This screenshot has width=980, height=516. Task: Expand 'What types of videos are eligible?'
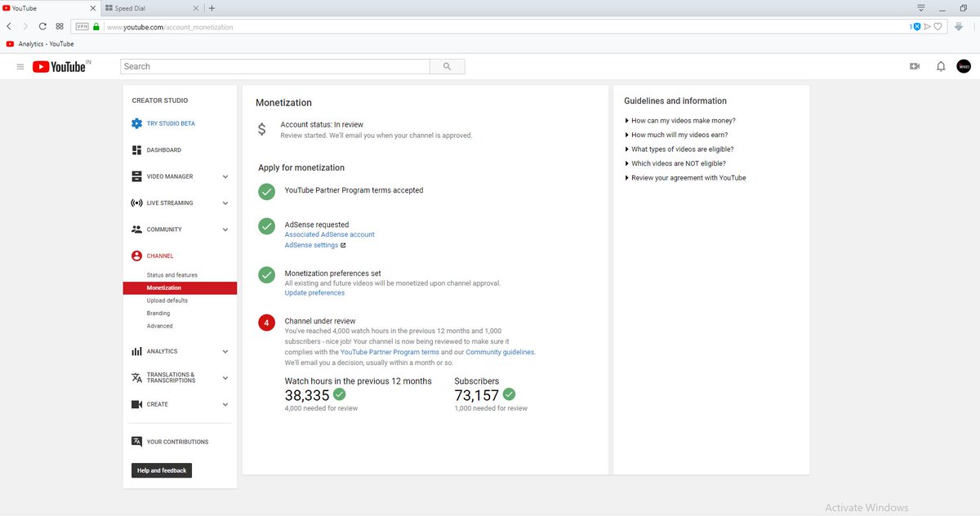[679, 149]
